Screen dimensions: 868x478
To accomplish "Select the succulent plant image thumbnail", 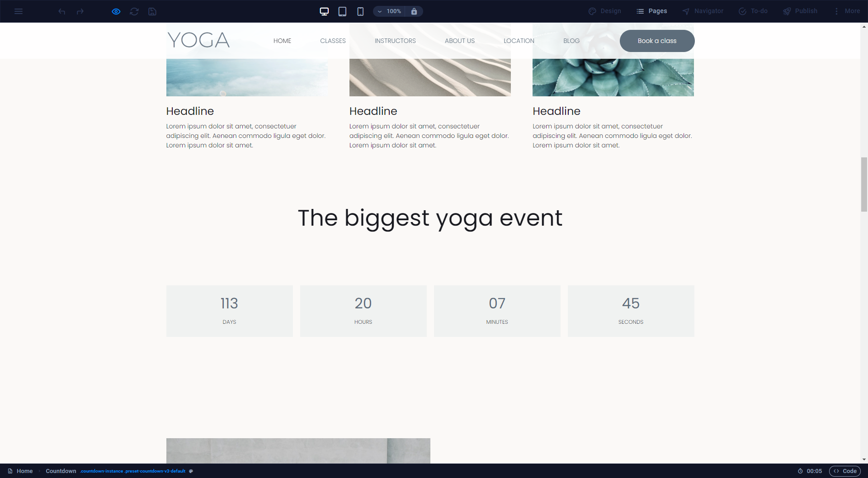I will [x=613, y=77].
